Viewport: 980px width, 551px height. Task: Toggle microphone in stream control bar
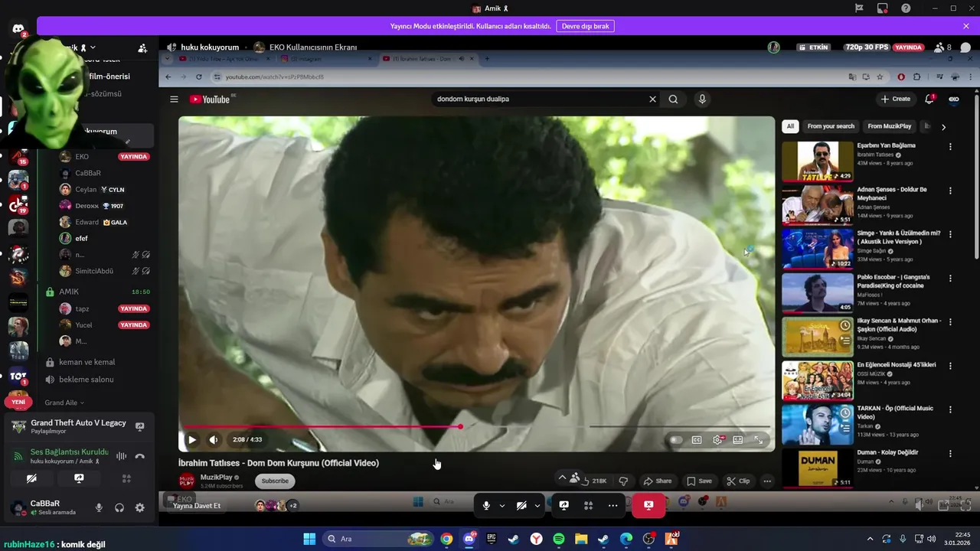[486, 505]
